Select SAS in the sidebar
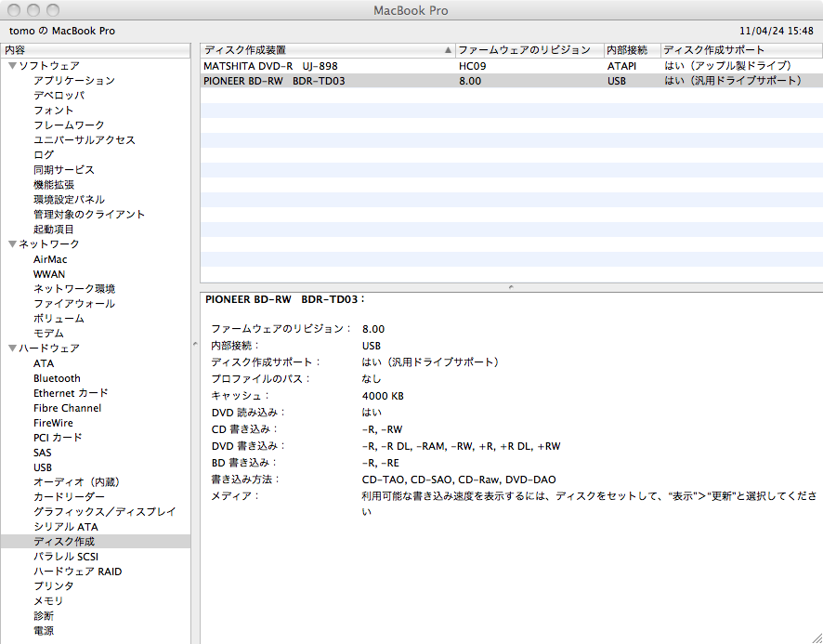Screen dimensions: 823x644 pyautogui.click(x=43, y=453)
